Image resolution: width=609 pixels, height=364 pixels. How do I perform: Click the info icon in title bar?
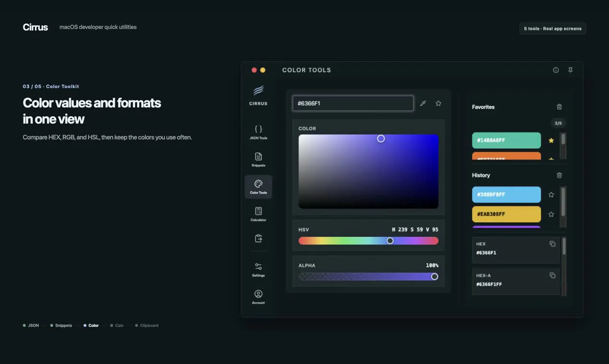pos(556,70)
